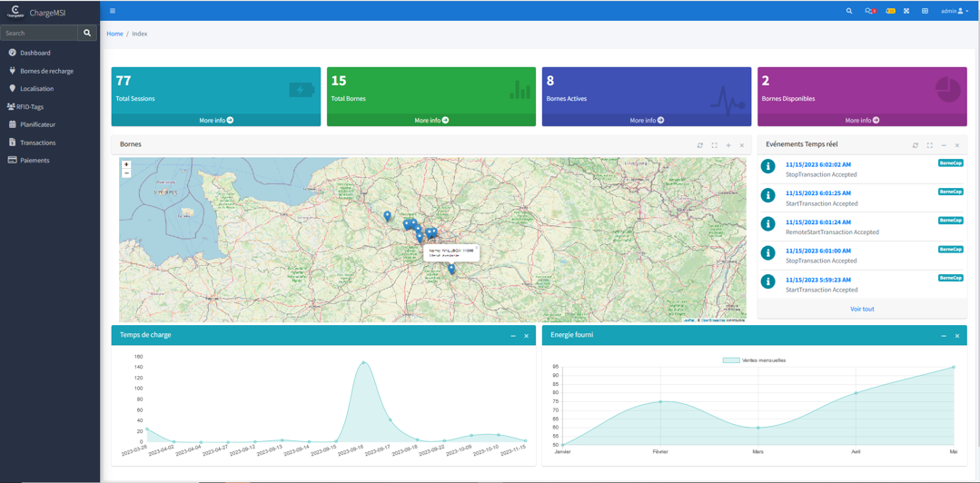
Task: Collapse the Energie fourni panel
Action: [x=944, y=336]
